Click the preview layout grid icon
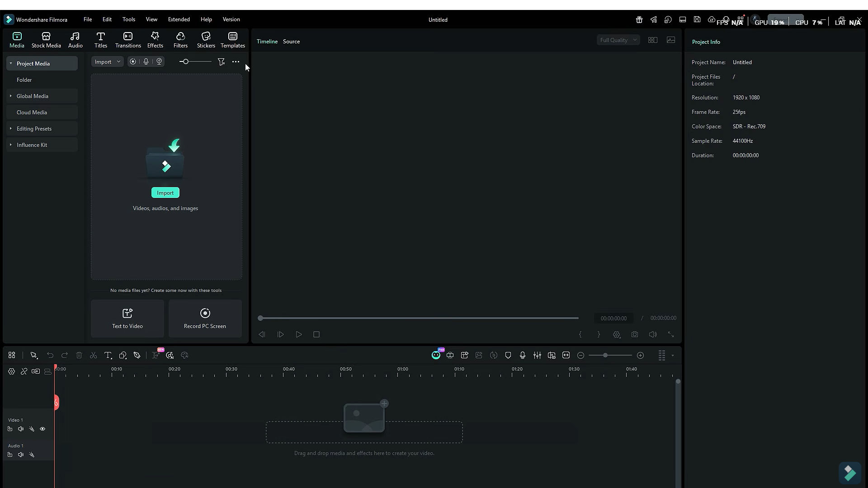868x488 pixels. click(x=652, y=40)
